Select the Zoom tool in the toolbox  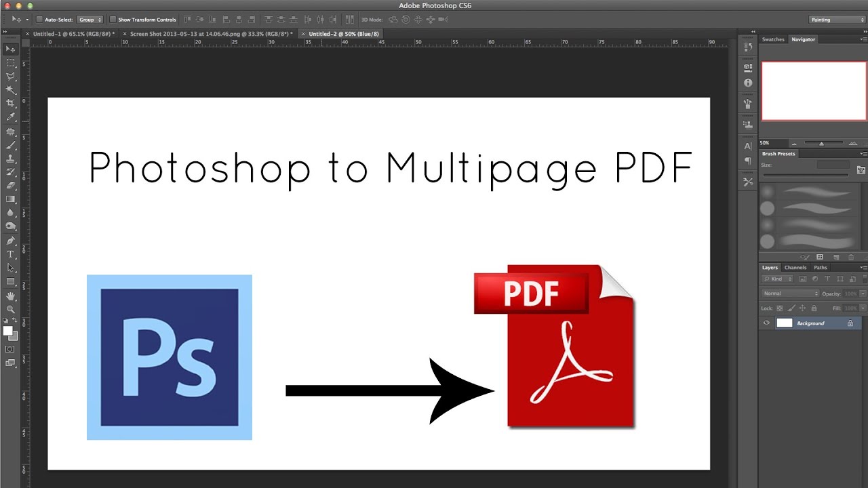10,309
